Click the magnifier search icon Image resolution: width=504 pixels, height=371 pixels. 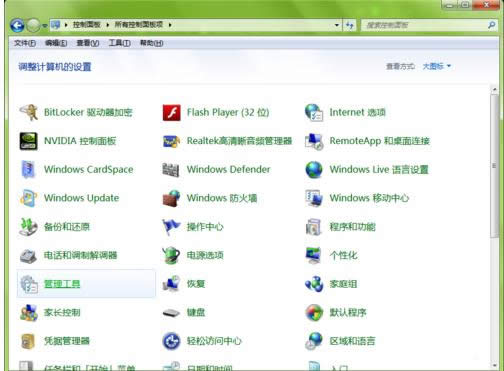pyautogui.click(x=491, y=25)
